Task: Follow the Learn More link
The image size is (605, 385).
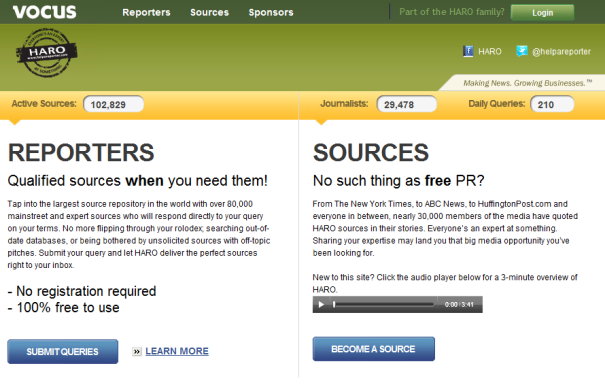Action: [x=177, y=351]
